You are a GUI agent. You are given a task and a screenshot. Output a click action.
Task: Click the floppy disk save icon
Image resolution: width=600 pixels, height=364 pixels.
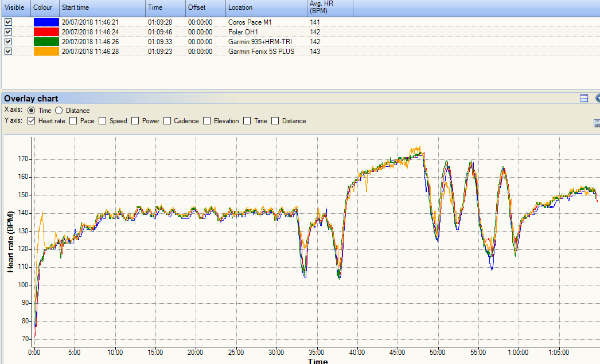597,123
